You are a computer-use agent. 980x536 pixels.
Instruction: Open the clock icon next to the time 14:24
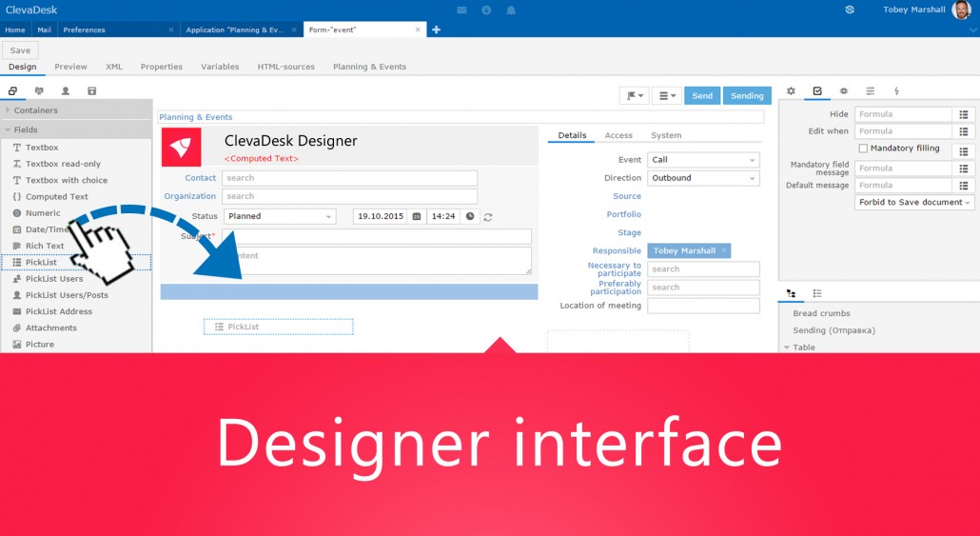pos(470,216)
